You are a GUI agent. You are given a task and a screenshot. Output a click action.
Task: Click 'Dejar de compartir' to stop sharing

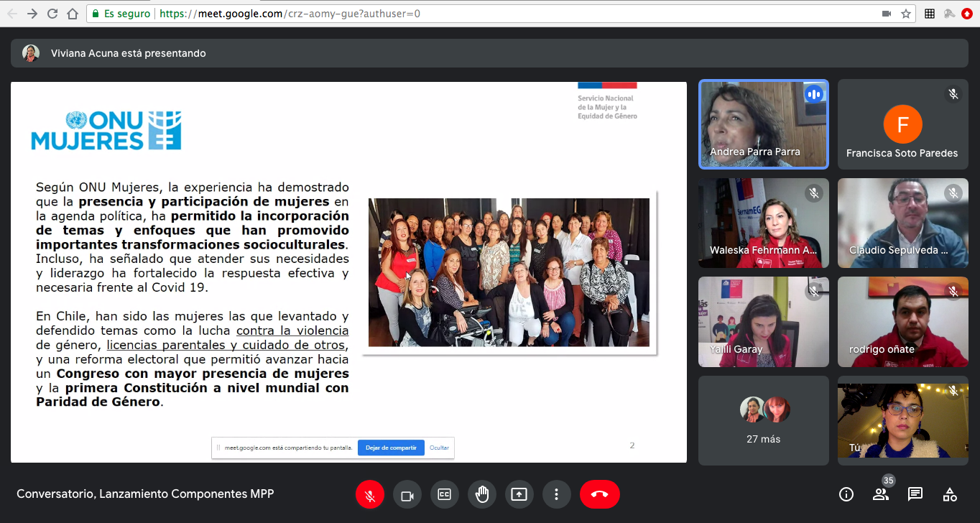391,448
